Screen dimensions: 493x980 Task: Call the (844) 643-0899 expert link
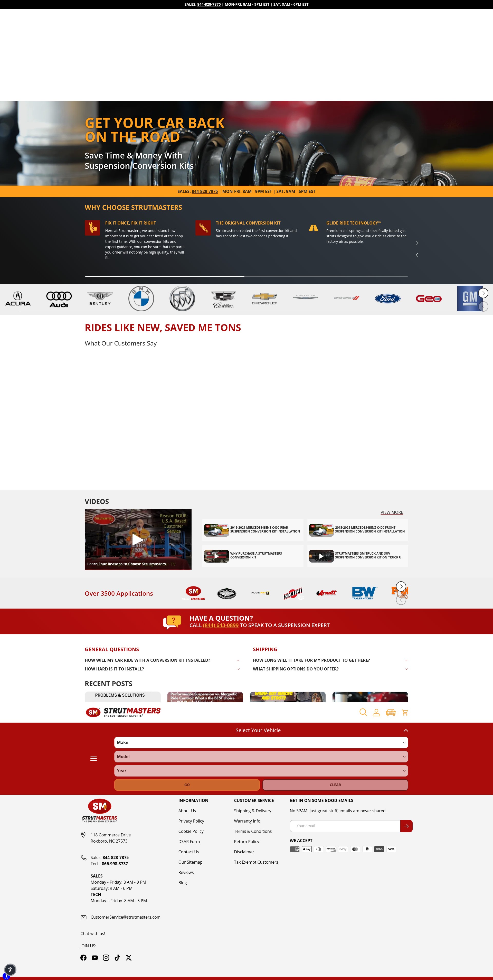click(x=221, y=625)
